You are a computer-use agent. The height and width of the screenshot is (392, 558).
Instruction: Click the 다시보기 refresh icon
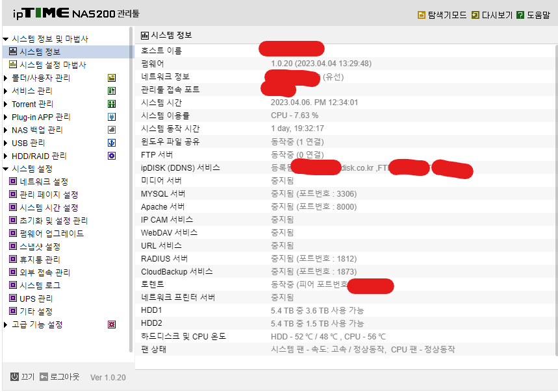(475, 15)
